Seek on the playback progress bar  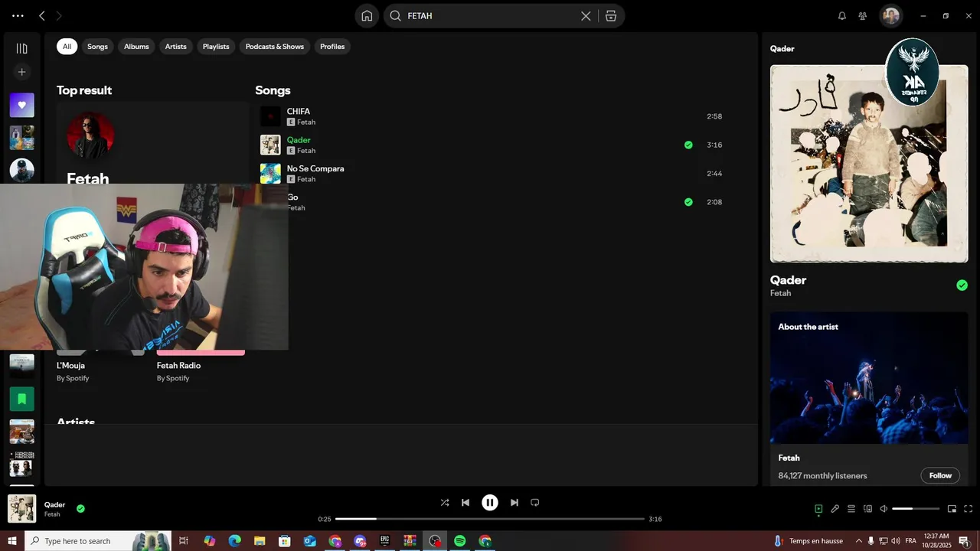[490, 519]
